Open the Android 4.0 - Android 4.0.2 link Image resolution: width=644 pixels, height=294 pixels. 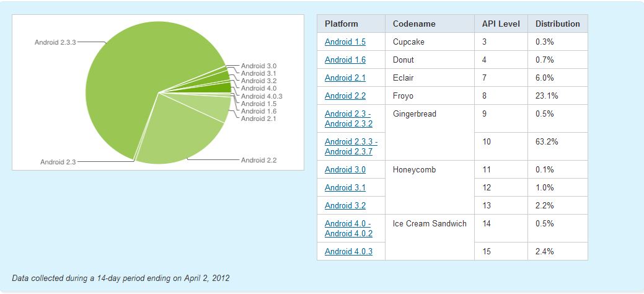pos(348,228)
